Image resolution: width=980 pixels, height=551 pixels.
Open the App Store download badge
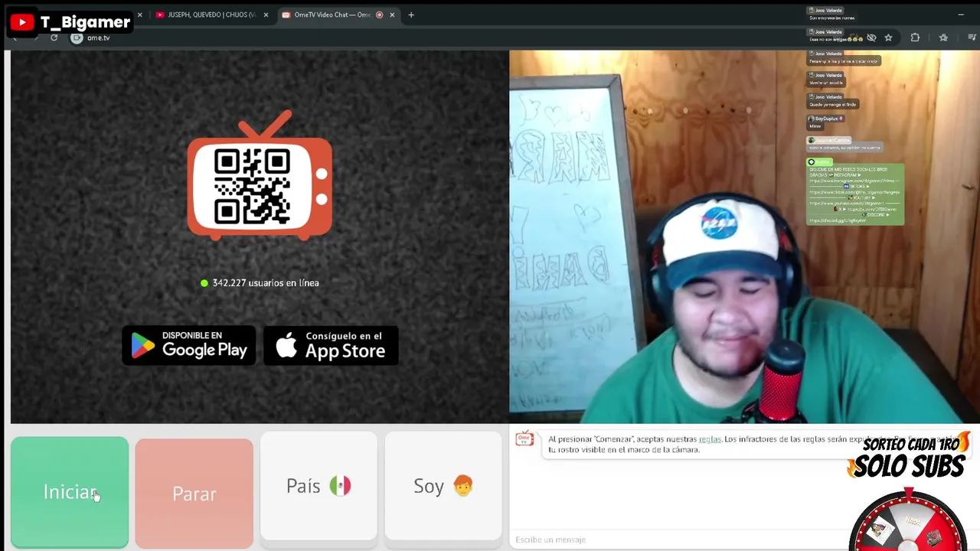tap(331, 345)
